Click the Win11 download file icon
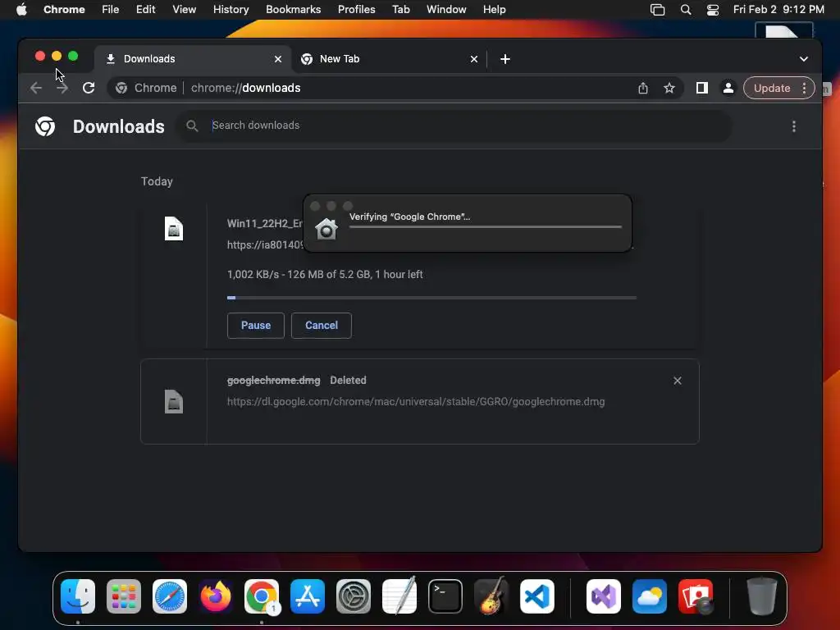 174,229
